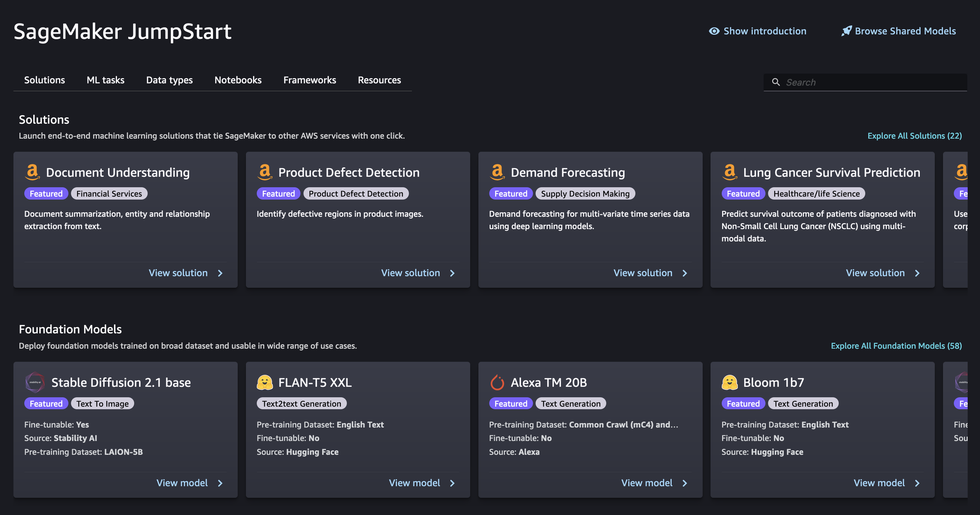This screenshot has width=980, height=515.
Task: View model for Bloom 1b7
Action: (879, 482)
